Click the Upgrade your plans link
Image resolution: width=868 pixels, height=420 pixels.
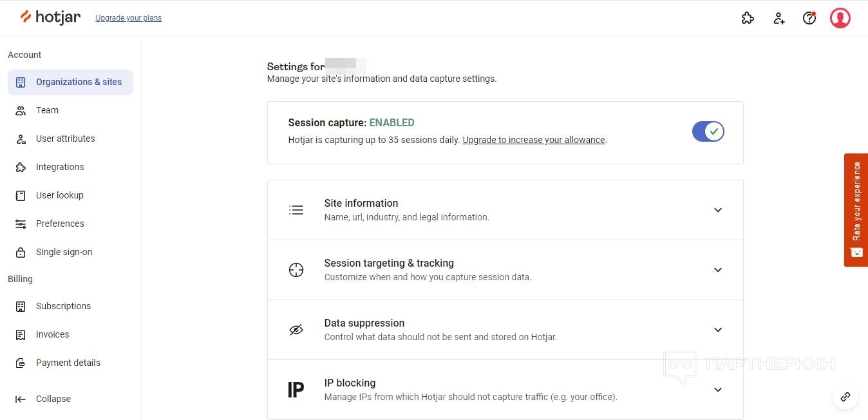point(128,18)
